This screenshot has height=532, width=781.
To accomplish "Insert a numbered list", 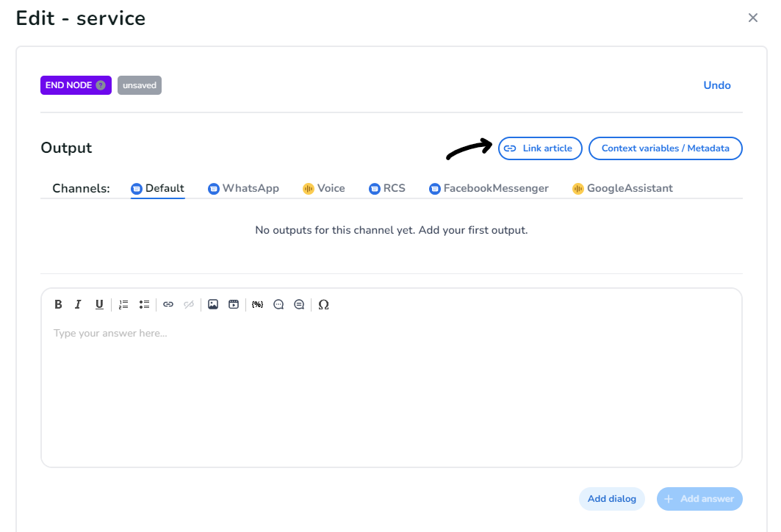I will pos(123,304).
